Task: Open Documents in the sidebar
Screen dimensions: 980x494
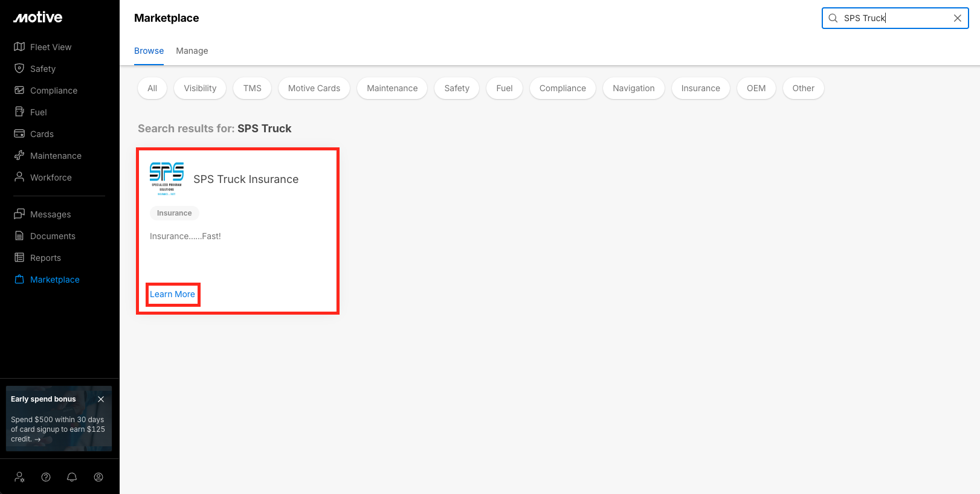Action: click(53, 236)
